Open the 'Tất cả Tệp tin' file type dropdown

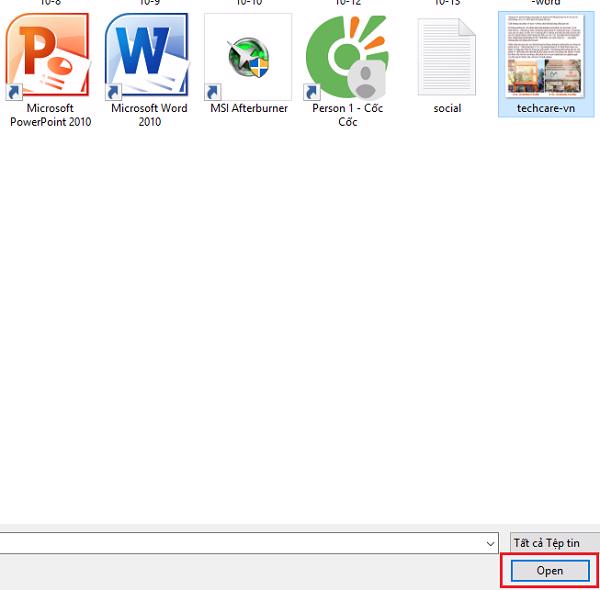(x=553, y=543)
